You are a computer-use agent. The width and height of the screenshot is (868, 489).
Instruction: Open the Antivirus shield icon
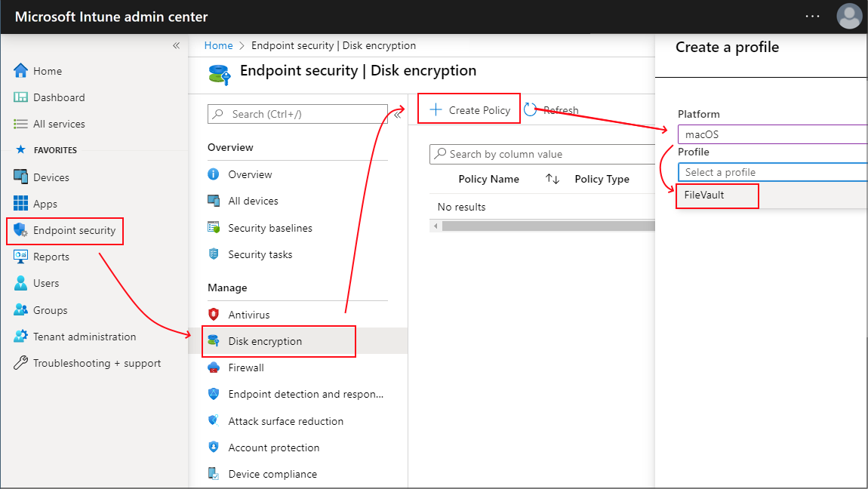pos(214,315)
